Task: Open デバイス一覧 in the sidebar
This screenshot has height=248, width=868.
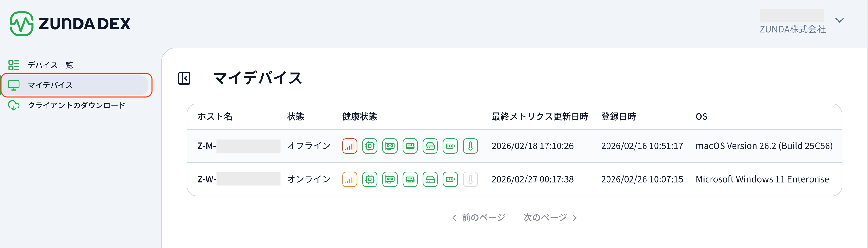Action: coord(50,65)
